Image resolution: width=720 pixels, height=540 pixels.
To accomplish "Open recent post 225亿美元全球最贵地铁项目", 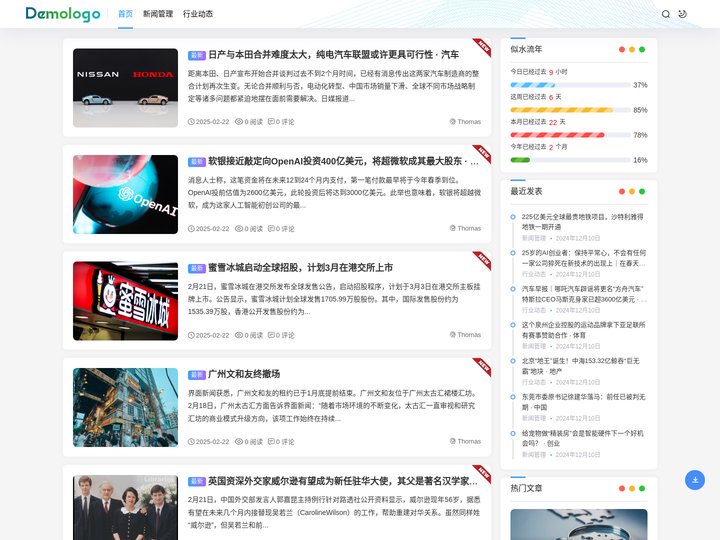I will [x=583, y=222].
